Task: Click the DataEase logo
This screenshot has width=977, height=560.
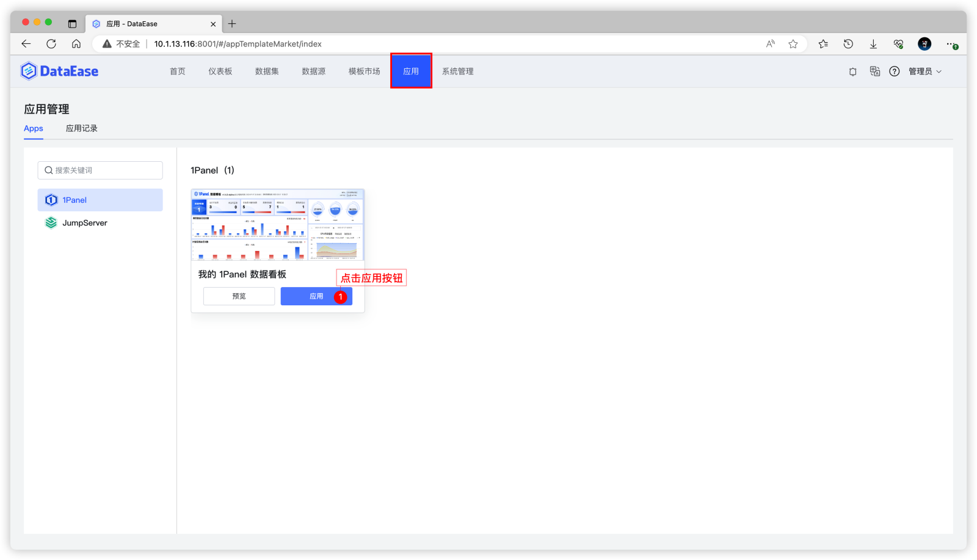Action: pyautogui.click(x=59, y=71)
